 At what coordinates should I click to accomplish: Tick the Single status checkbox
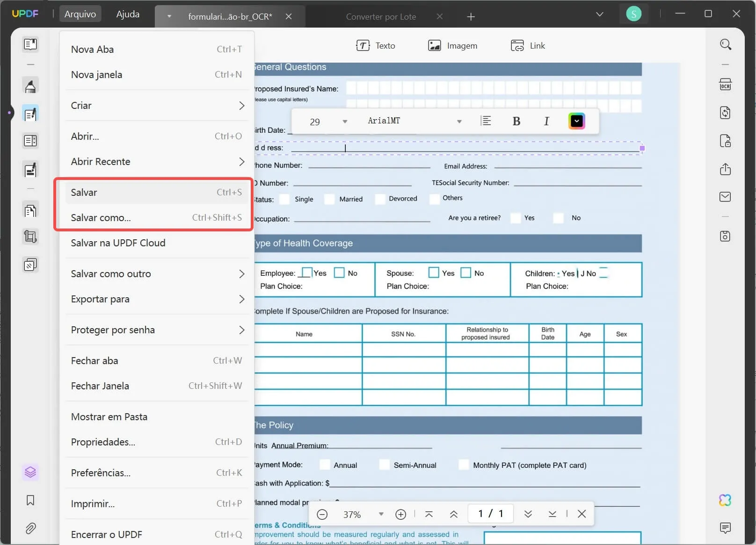284,199
